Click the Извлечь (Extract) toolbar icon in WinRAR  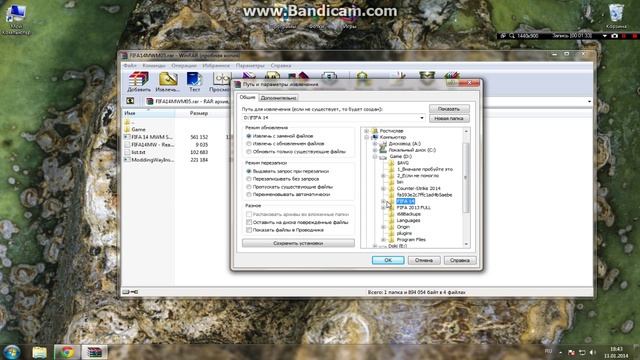168,82
